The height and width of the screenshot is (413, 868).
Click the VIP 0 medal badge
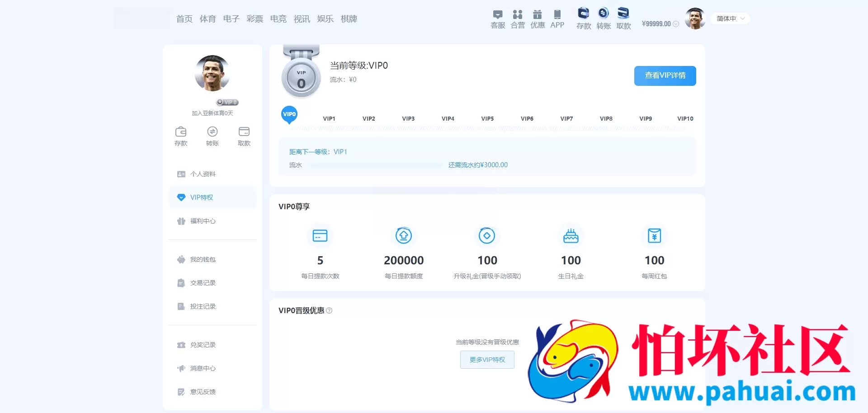coord(301,71)
